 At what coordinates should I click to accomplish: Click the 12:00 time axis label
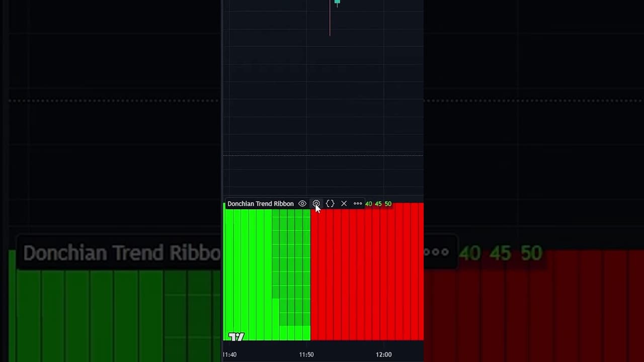[383, 354]
